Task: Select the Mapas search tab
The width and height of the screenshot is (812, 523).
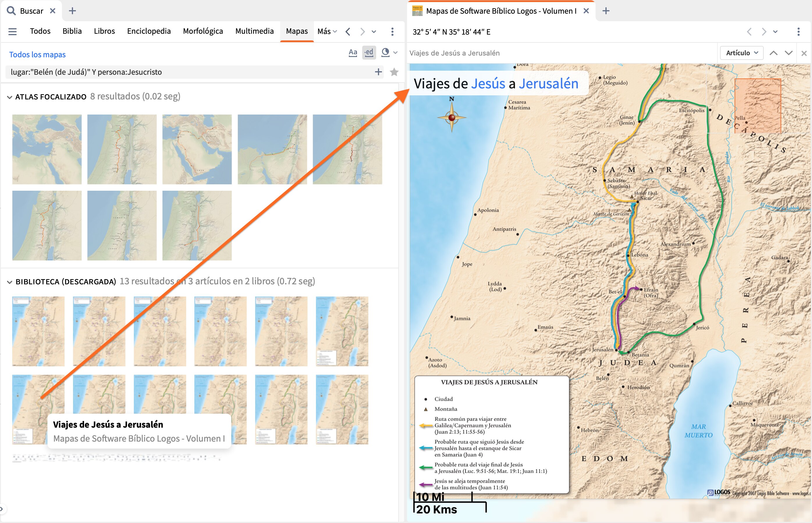Action: pos(297,31)
